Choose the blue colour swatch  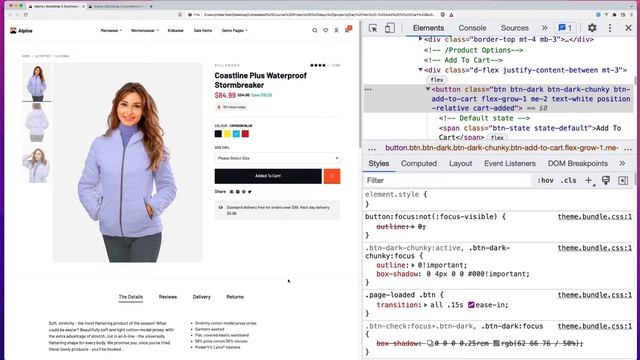(236, 134)
